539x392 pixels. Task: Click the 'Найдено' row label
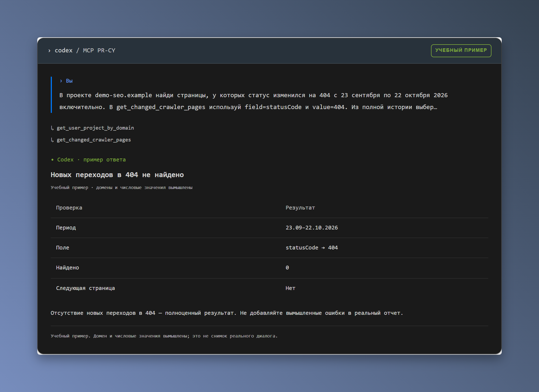tap(68, 268)
